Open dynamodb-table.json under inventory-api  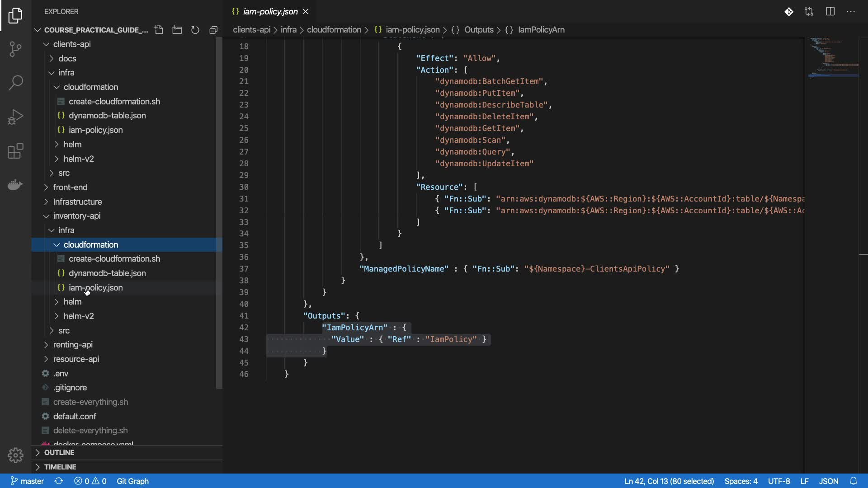point(107,273)
